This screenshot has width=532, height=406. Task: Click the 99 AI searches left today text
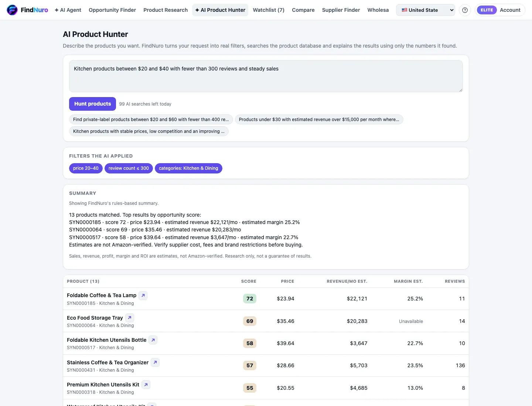tap(145, 104)
